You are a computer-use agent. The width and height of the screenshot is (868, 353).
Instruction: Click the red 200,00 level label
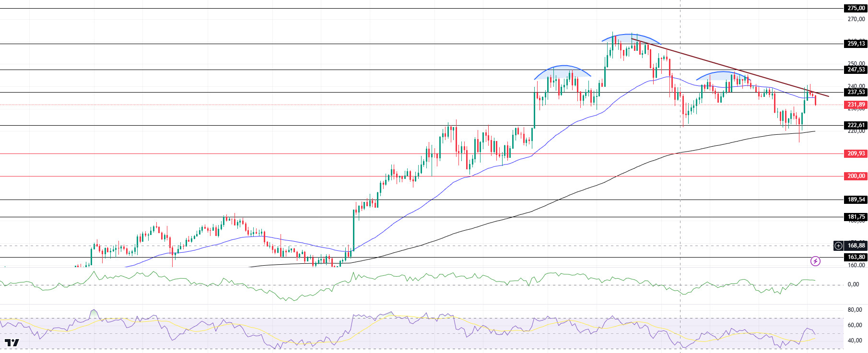pos(856,176)
